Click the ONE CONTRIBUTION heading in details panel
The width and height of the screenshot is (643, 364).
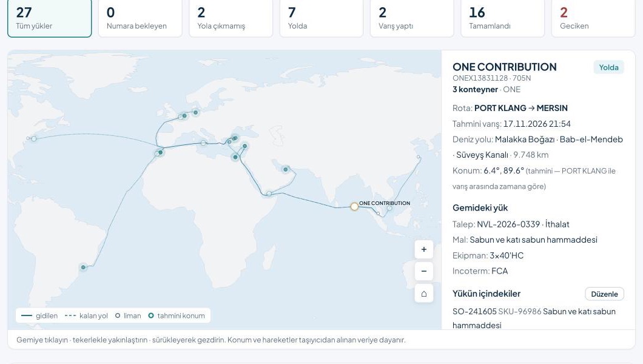[505, 67]
